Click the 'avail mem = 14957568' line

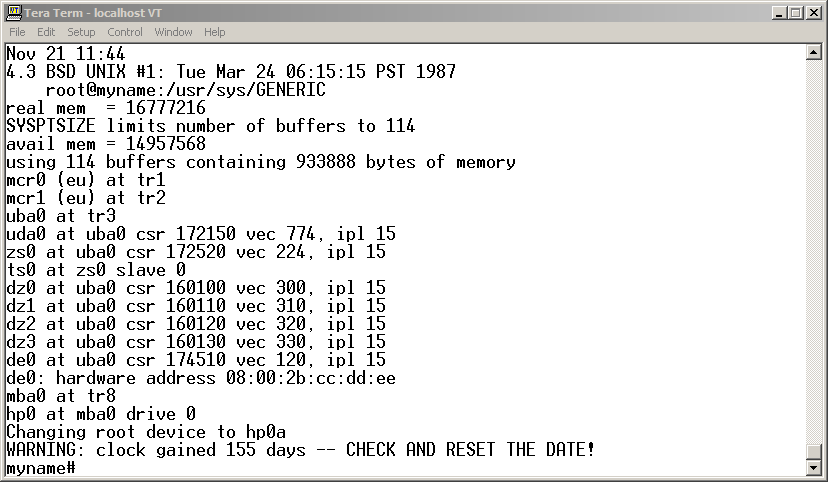106,144
